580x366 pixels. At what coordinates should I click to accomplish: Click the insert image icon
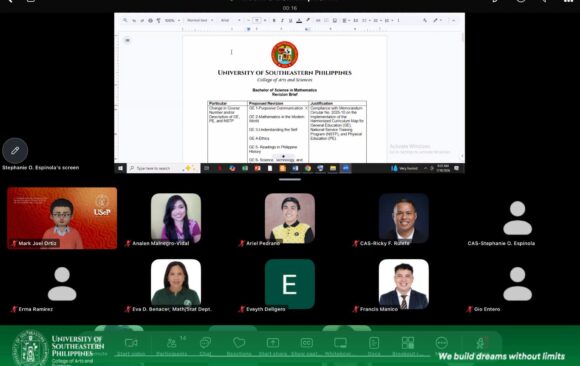(335, 20)
